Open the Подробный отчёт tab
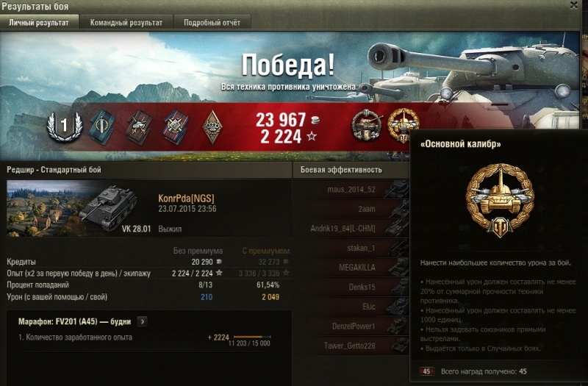The height and width of the screenshot is (386, 588). 212,23
